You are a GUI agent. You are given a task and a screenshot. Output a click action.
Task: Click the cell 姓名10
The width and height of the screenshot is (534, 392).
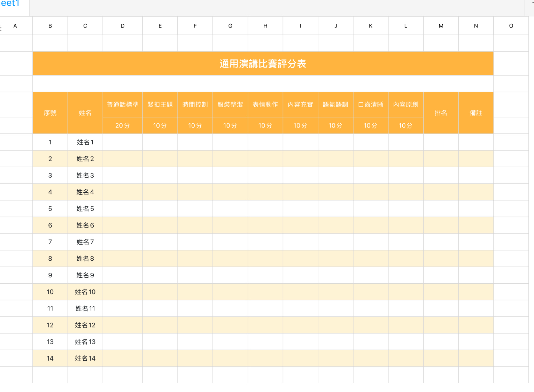85,292
